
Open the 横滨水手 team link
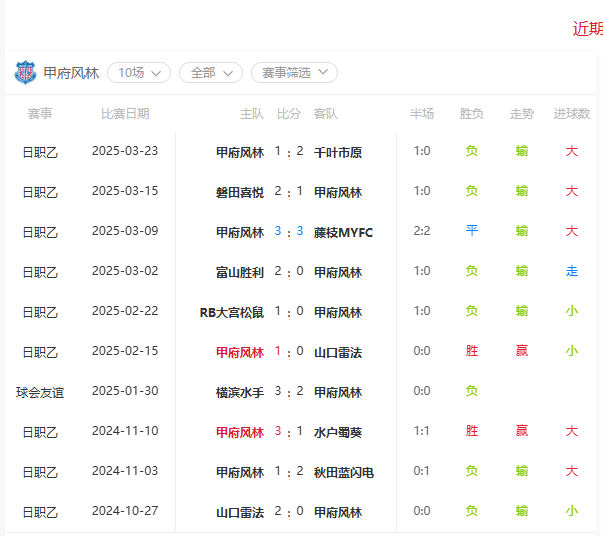(240, 393)
